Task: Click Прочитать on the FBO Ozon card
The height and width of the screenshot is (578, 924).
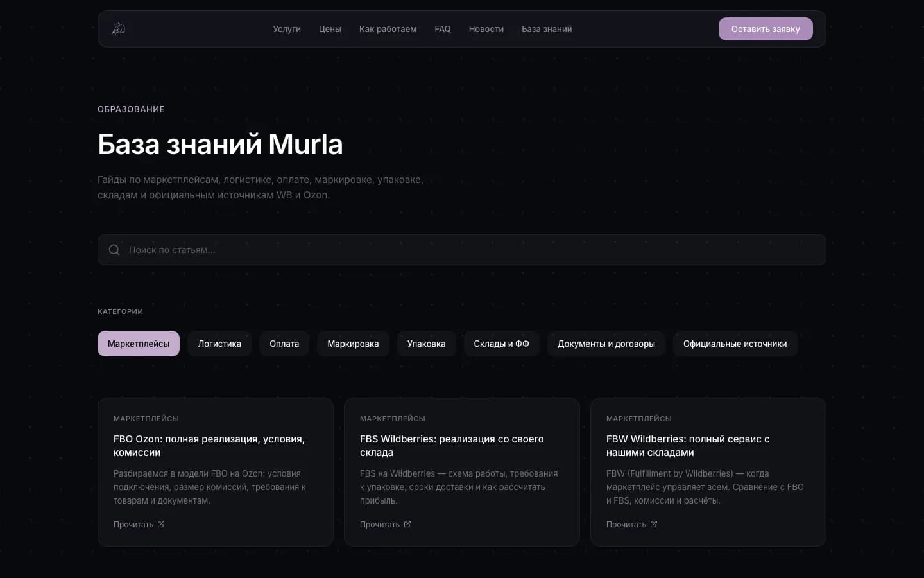Action: (x=133, y=525)
